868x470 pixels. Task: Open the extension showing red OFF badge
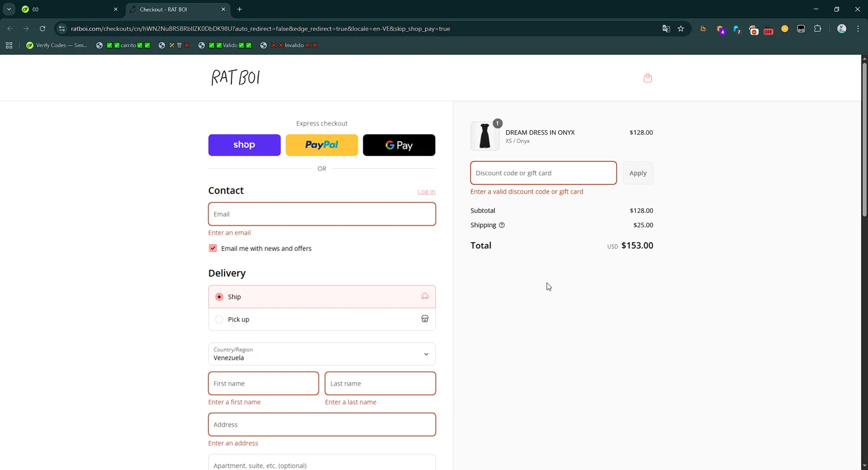tap(768, 29)
